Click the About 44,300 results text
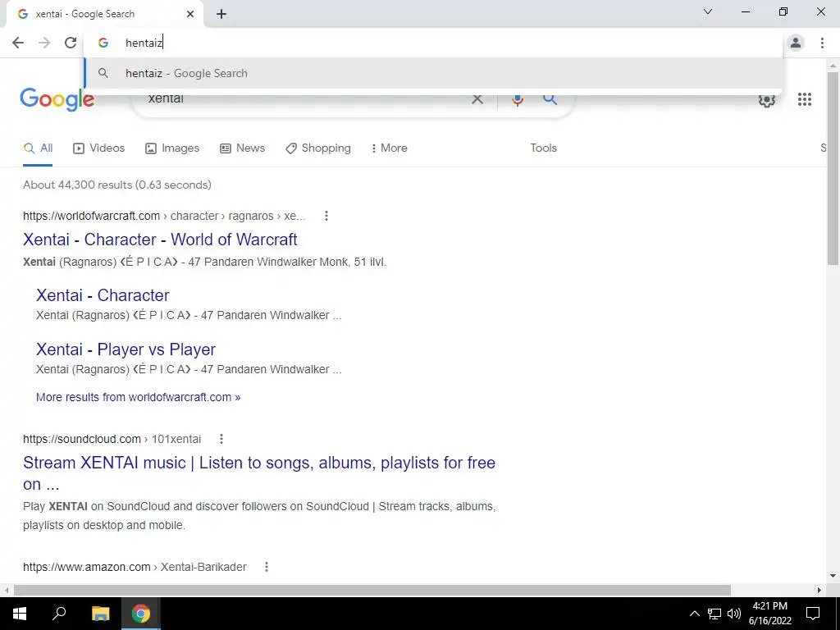The height and width of the screenshot is (630, 840). 117,185
